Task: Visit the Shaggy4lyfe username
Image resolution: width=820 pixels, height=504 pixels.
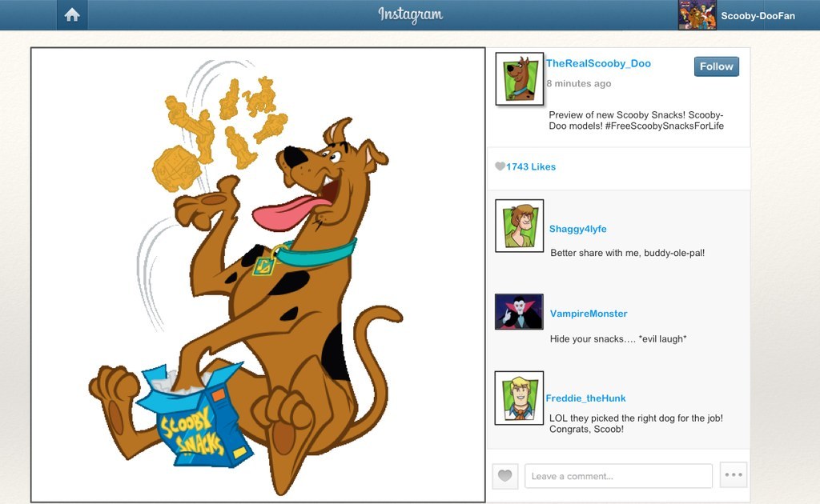Action: (x=578, y=229)
